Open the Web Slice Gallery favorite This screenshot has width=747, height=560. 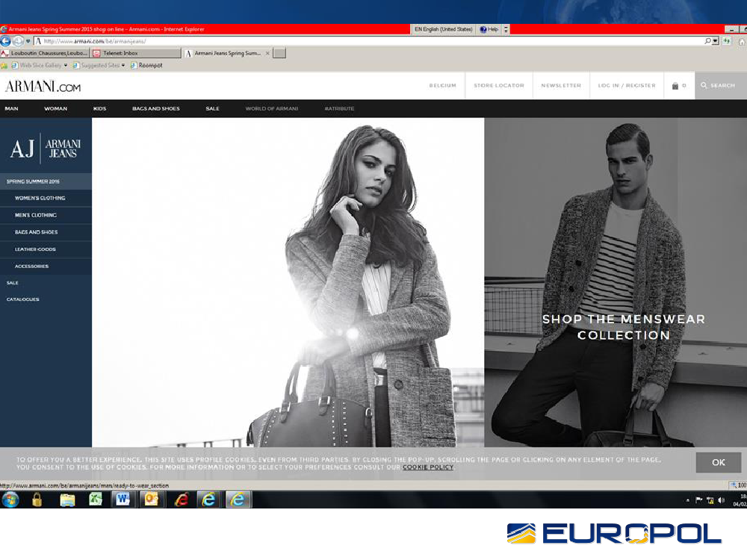pos(36,65)
